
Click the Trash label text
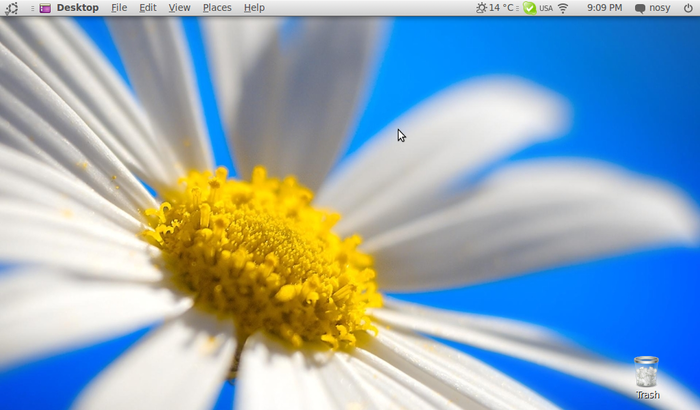648,395
